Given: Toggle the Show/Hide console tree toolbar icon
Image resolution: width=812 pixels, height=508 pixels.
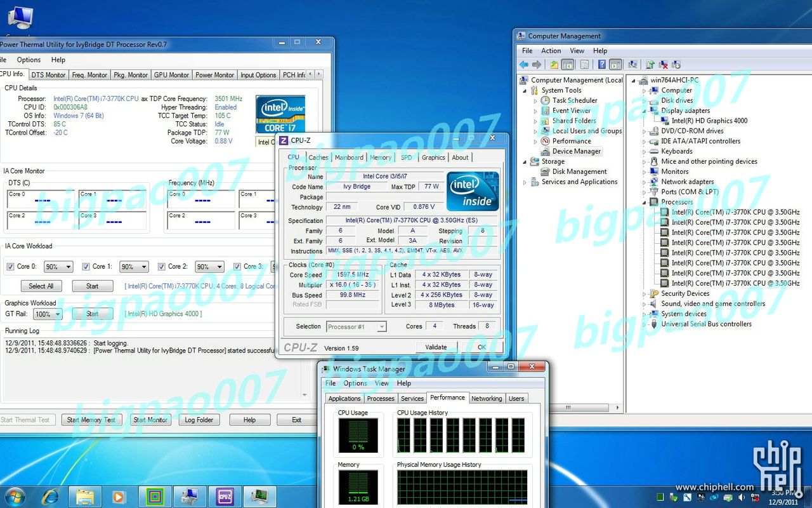Looking at the screenshot, I should point(568,64).
